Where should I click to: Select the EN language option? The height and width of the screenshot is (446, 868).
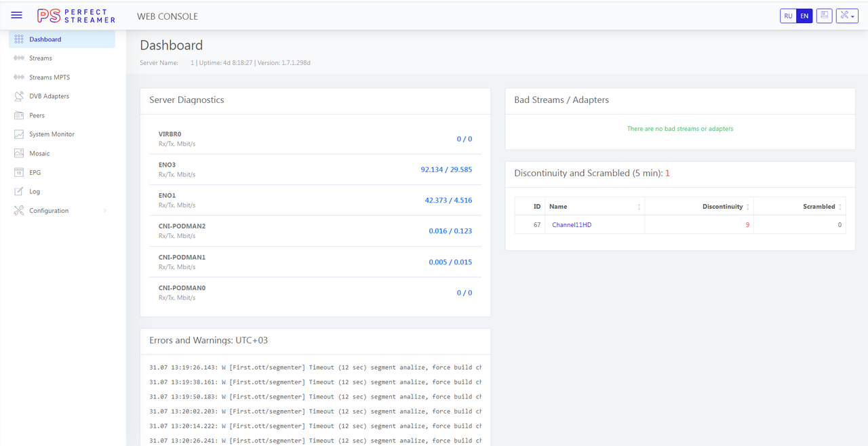[x=804, y=16]
